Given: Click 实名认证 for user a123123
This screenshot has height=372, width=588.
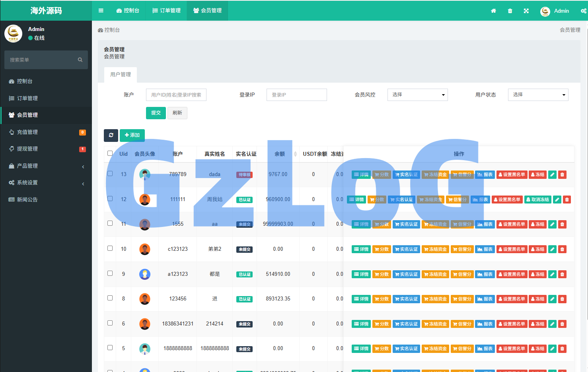Looking at the screenshot, I should pos(406,274).
